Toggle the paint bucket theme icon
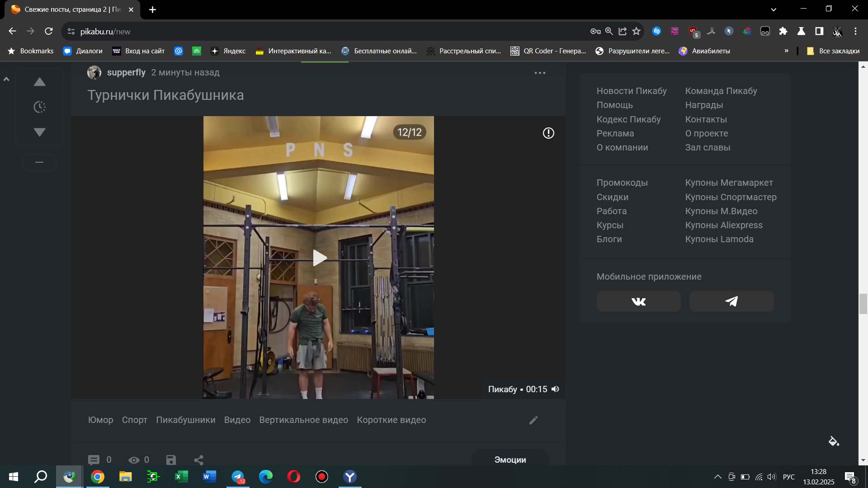The image size is (868, 488). coord(833,441)
